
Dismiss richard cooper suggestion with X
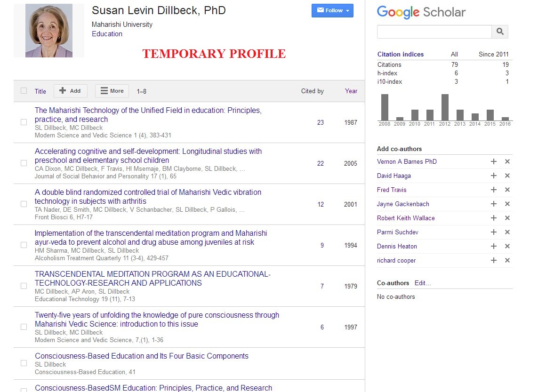(507, 260)
